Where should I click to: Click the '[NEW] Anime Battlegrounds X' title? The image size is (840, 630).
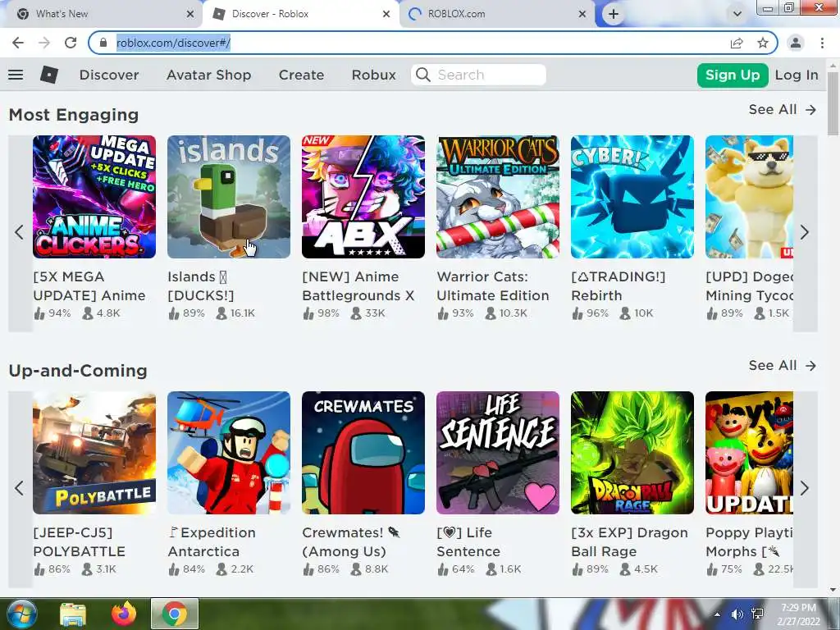click(x=358, y=286)
